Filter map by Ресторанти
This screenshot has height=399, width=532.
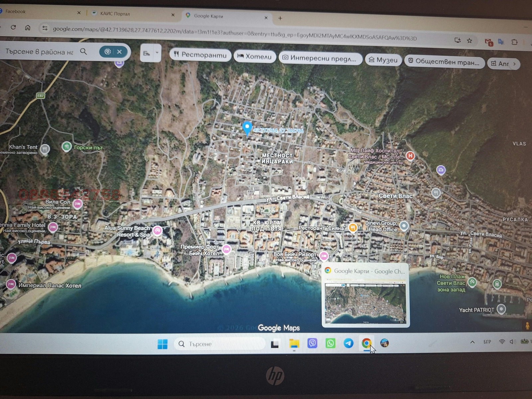pos(200,55)
